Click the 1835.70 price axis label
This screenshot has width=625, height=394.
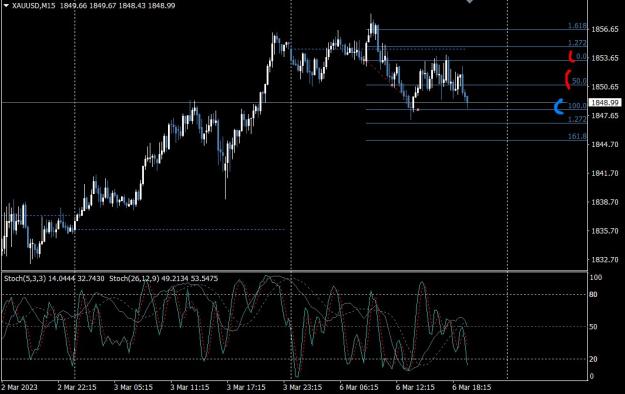(x=605, y=231)
